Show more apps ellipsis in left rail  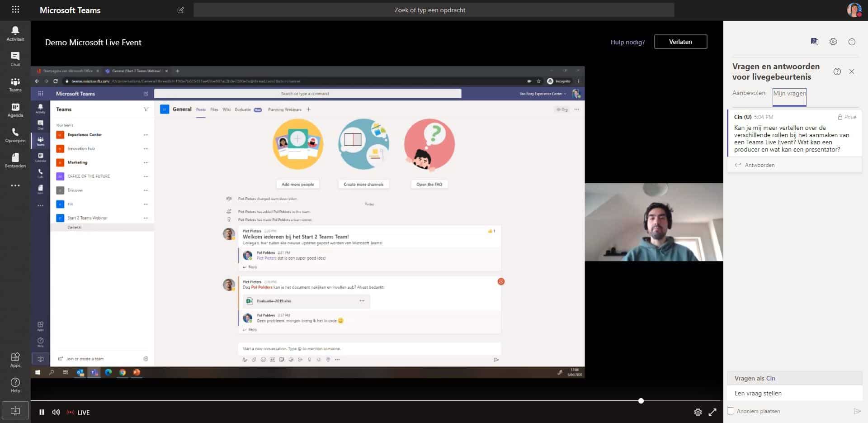coord(15,185)
